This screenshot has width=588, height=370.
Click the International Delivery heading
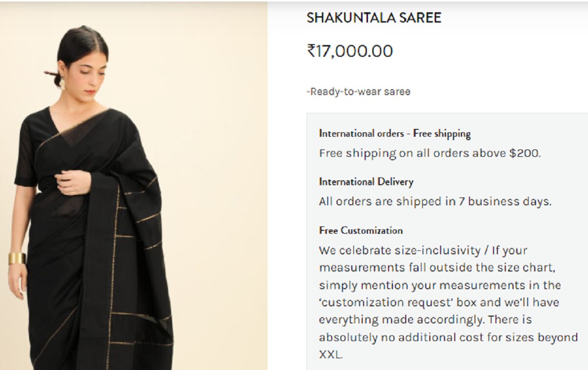tap(366, 182)
